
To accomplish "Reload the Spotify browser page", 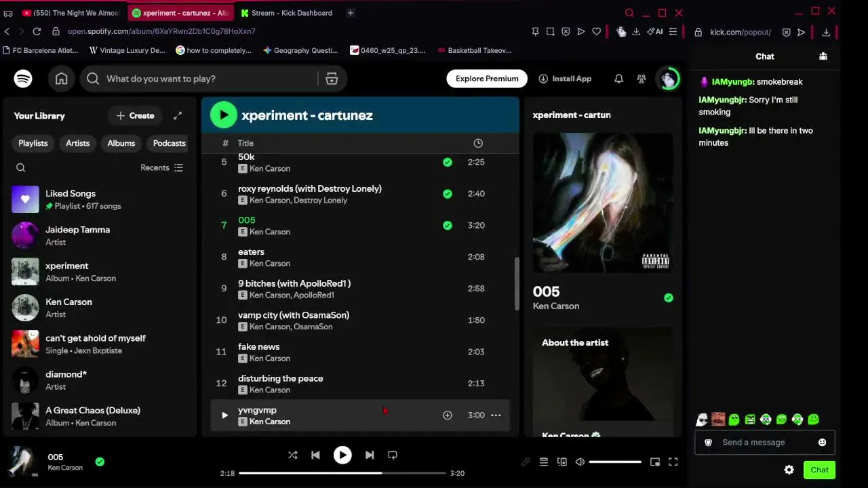I will [x=37, y=31].
